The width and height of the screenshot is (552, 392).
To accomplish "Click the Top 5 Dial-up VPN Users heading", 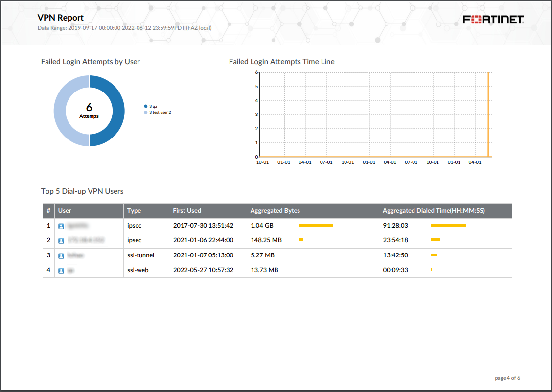I will (x=82, y=191).
